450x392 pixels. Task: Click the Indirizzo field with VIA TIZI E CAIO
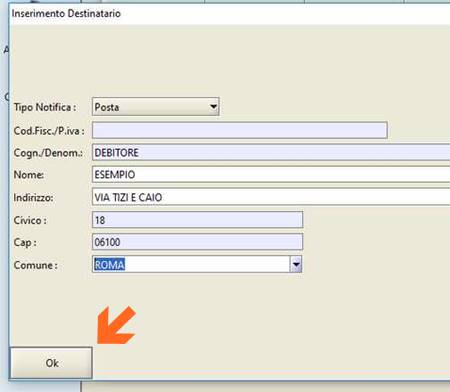(271, 197)
